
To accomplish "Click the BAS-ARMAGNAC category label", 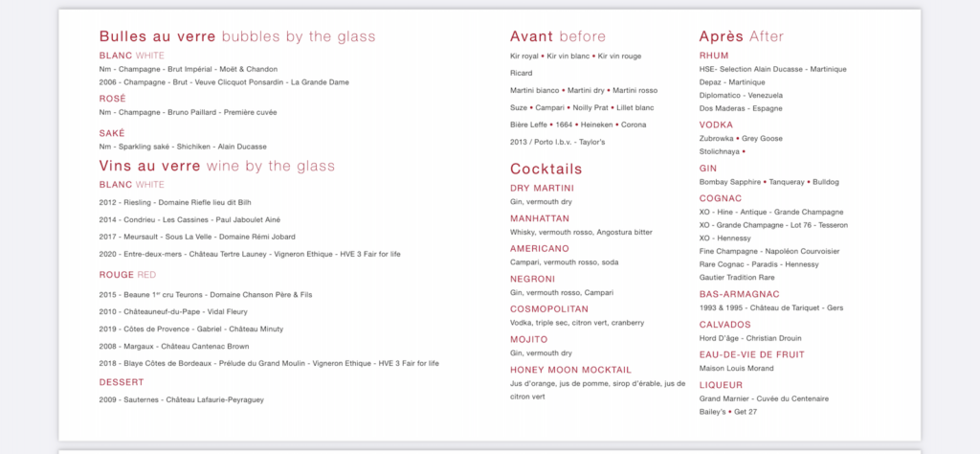I will (739, 293).
